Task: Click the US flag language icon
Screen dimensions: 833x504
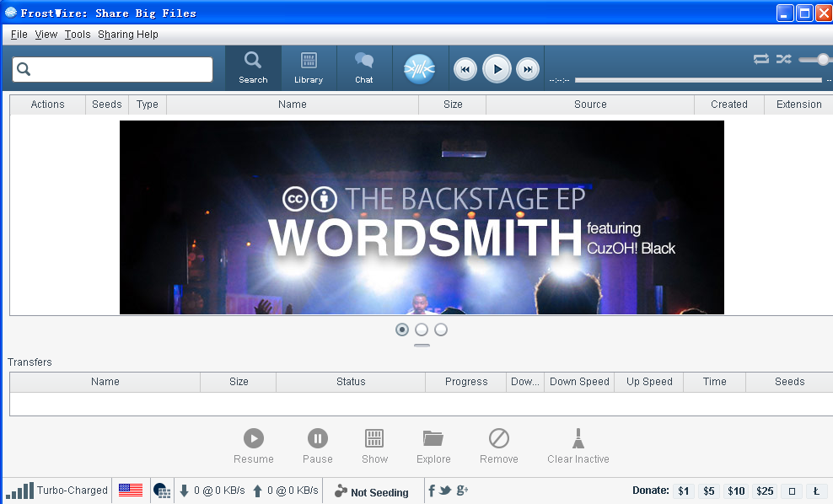Action: pos(131,491)
